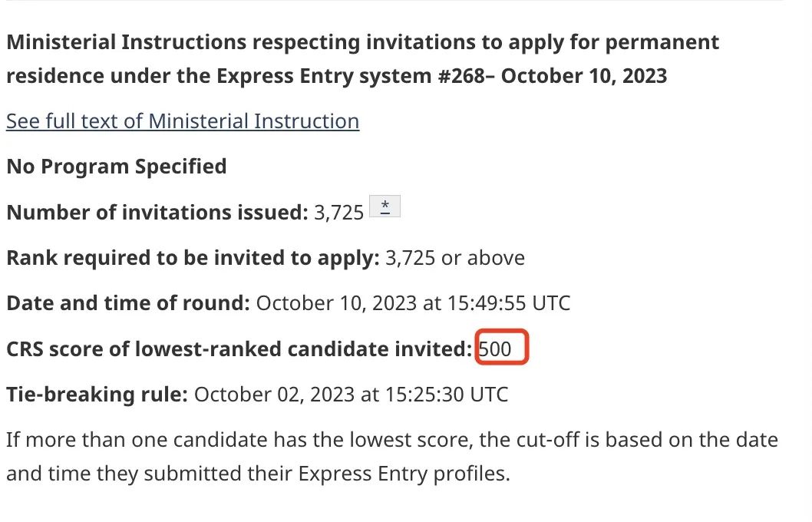Click the "Number of invitations issued" label

pyautogui.click(x=157, y=213)
